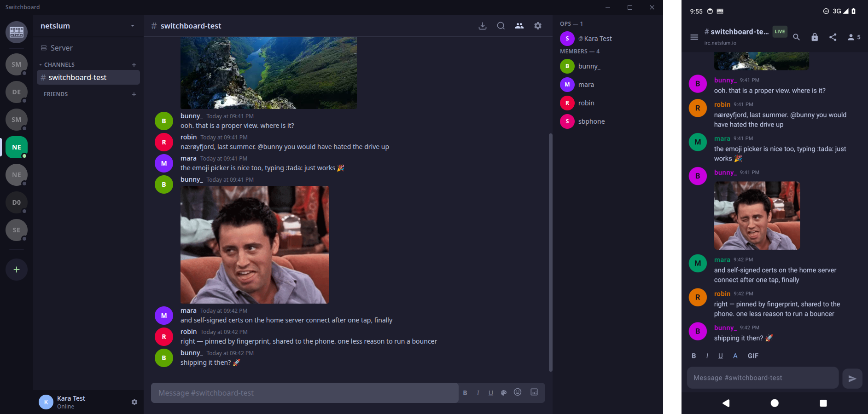Open the emoji picker in desktop message bar

click(x=518, y=392)
